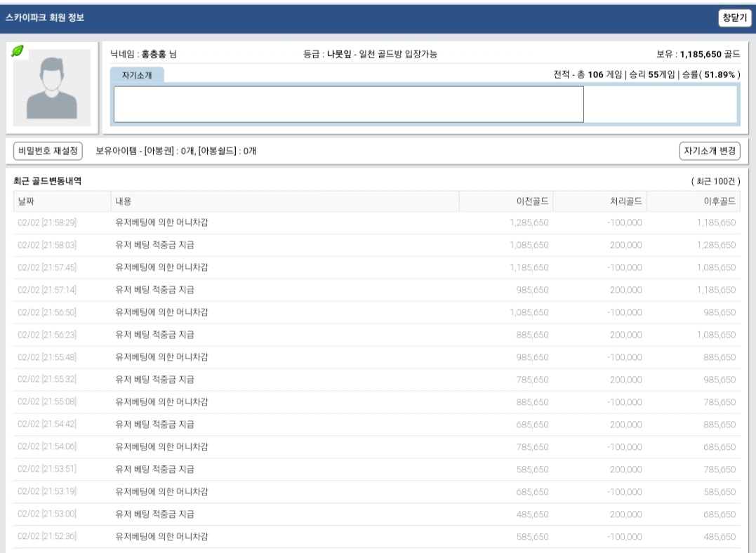Select the nickname text 홍충홍 님
Viewport: 756px width, 553px height.
point(159,54)
